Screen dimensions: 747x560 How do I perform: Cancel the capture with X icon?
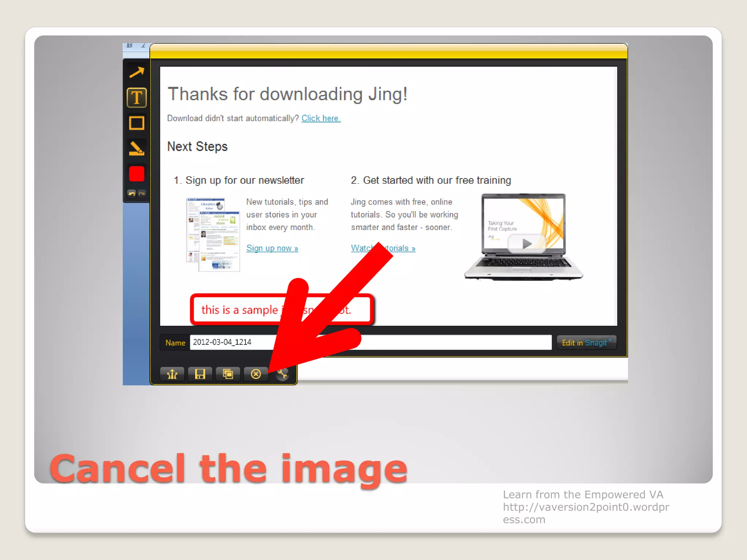tap(256, 374)
